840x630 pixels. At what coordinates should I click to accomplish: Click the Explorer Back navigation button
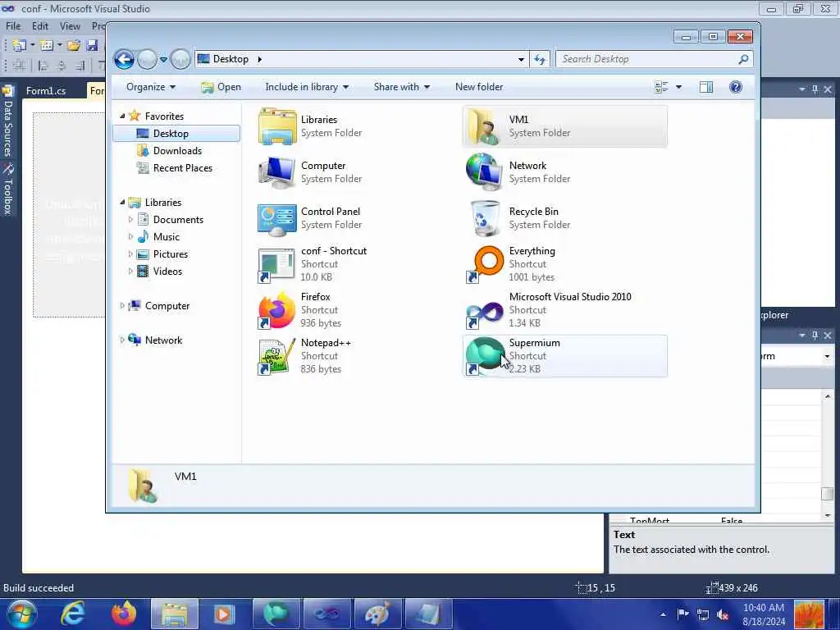pyautogui.click(x=125, y=59)
